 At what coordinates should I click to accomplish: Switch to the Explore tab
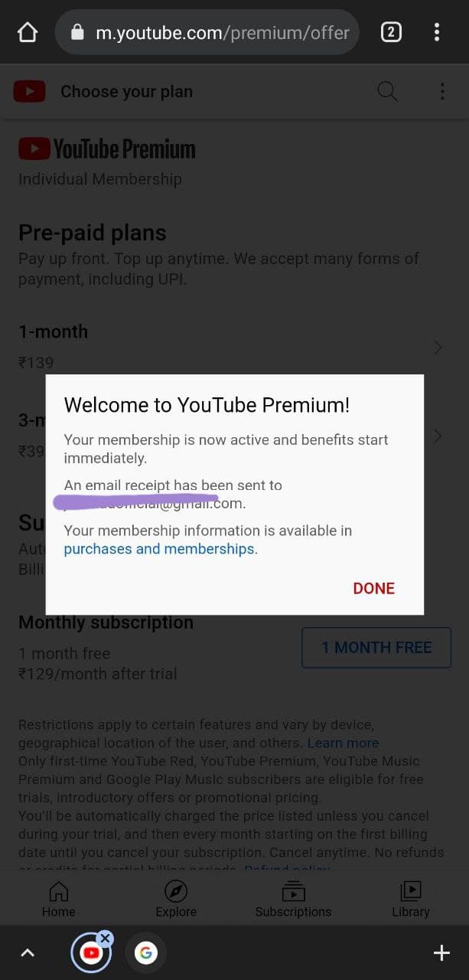(x=176, y=900)
